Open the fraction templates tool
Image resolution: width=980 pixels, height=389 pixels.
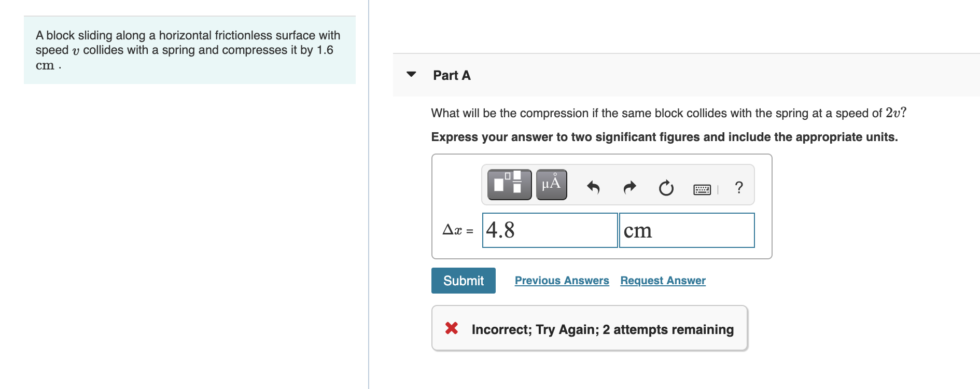point(509,184)
